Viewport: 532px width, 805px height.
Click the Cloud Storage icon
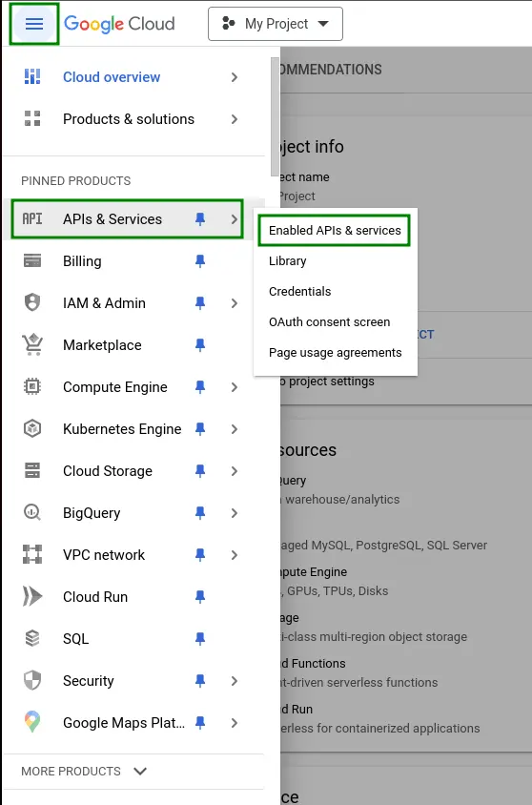[32, 470]
